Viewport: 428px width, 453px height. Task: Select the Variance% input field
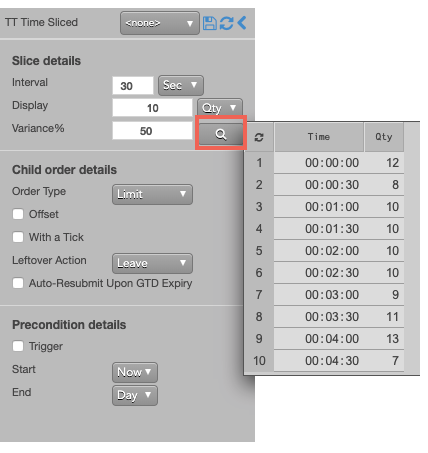pos(152,131)
